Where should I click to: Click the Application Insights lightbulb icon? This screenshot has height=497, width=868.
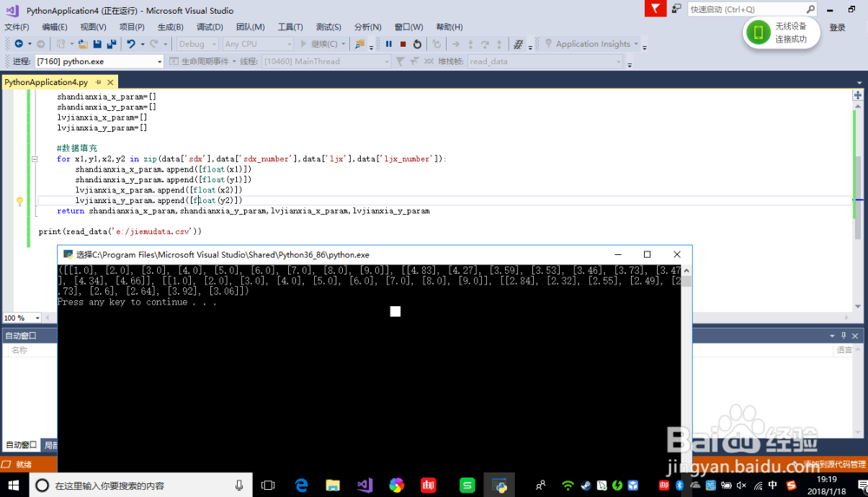click(549, 43)
